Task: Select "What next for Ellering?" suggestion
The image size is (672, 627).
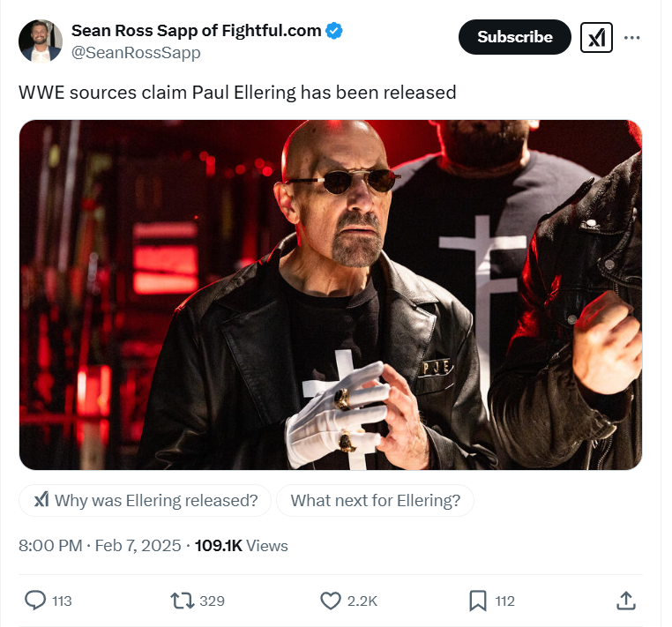Action: coord(375,500)
